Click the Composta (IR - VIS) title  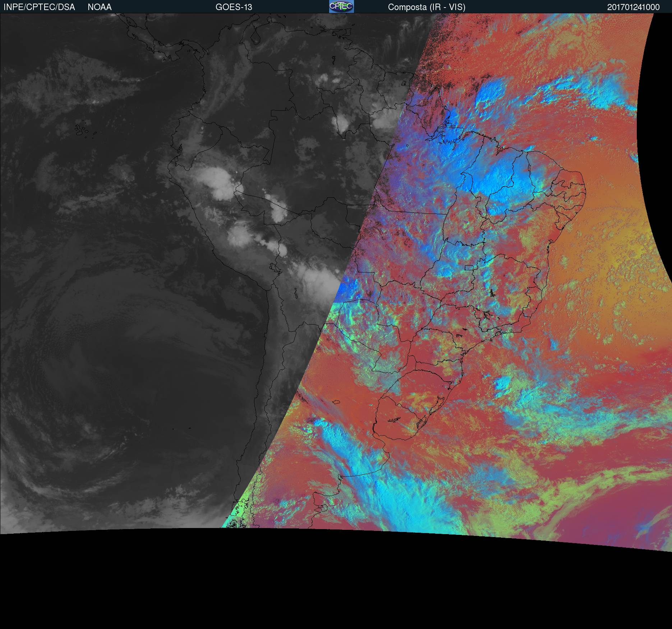pyautogui.click(x=427, y=7)
